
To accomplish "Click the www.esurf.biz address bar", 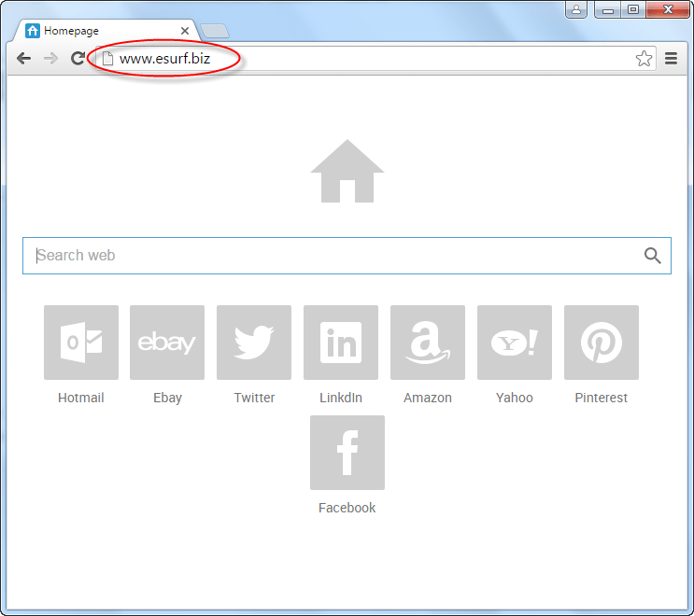I will pyautogui.click(x=375, y=59).
